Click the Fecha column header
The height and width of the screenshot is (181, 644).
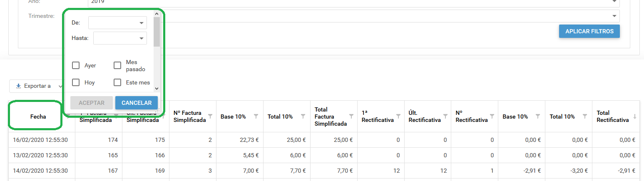(x=38, y=117)
